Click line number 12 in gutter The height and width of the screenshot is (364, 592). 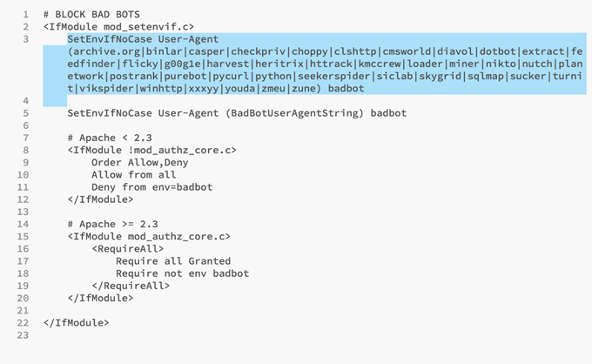[23, 199]
